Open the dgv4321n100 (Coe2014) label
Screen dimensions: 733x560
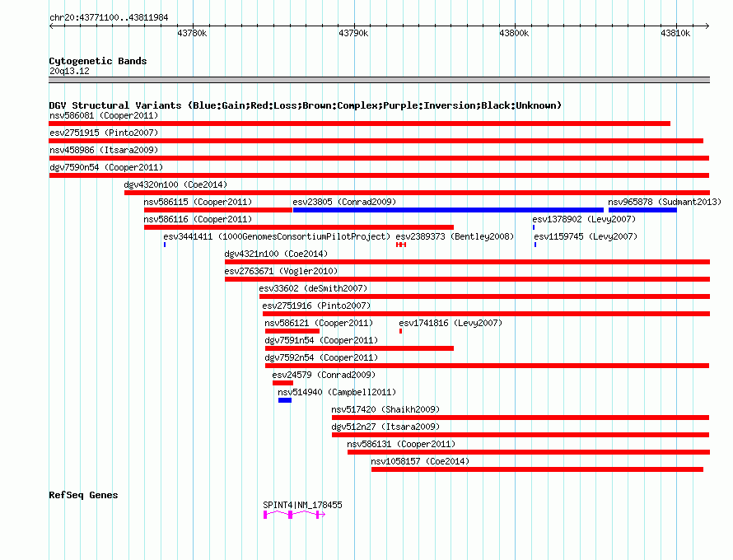point(276,254)
